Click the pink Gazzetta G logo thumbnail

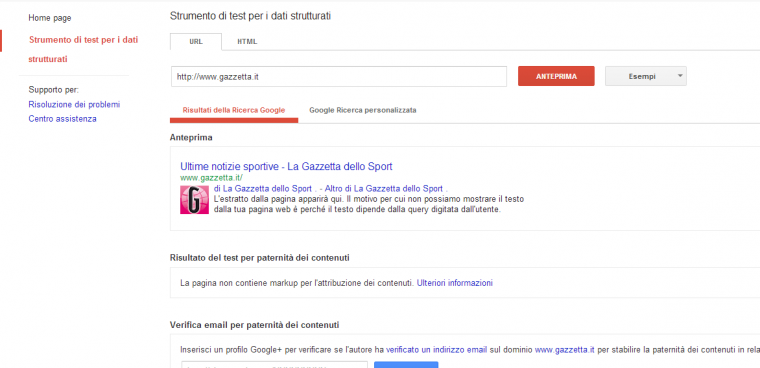coord(194,199)
